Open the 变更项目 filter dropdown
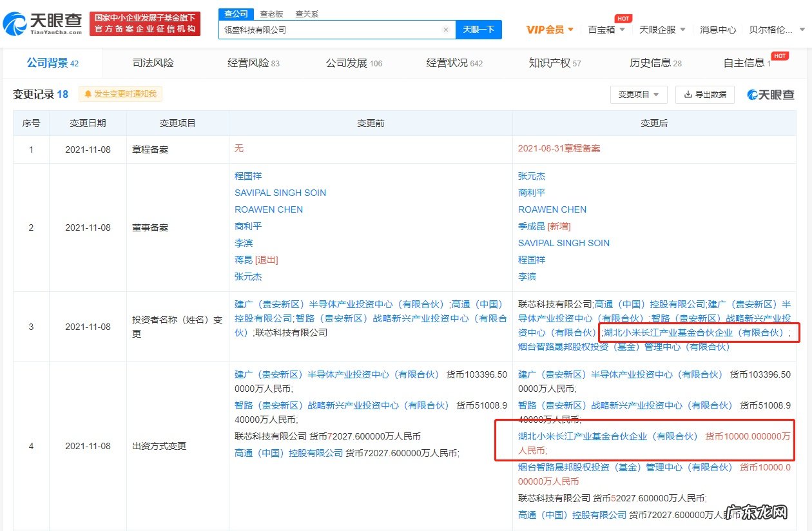The height and width of the screenshot is (531, 812). [x=640, y=94]
